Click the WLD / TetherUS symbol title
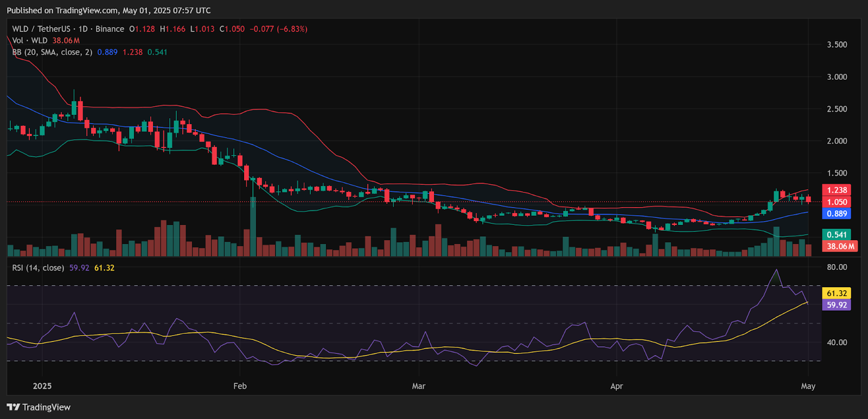This screenshot has height=419, width=868. [41, 29]
